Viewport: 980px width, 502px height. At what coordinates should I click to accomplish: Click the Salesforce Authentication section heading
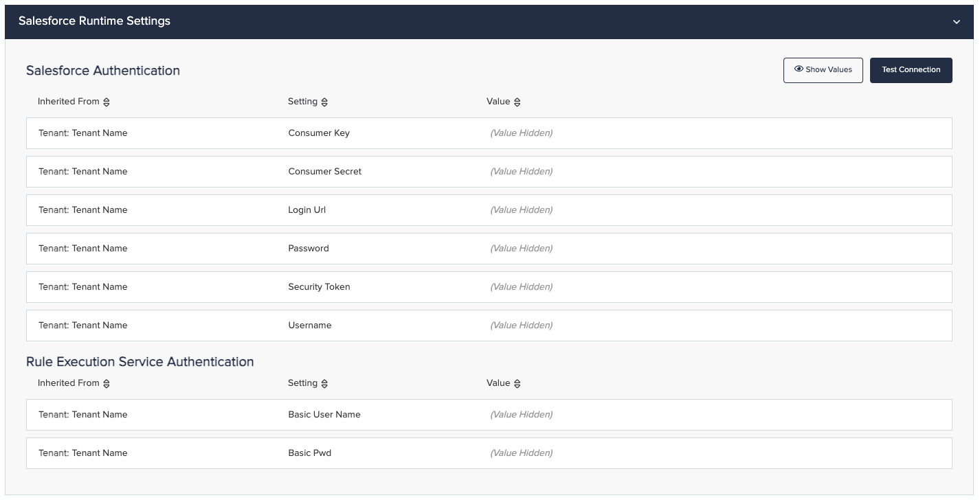tap(103, 71)
